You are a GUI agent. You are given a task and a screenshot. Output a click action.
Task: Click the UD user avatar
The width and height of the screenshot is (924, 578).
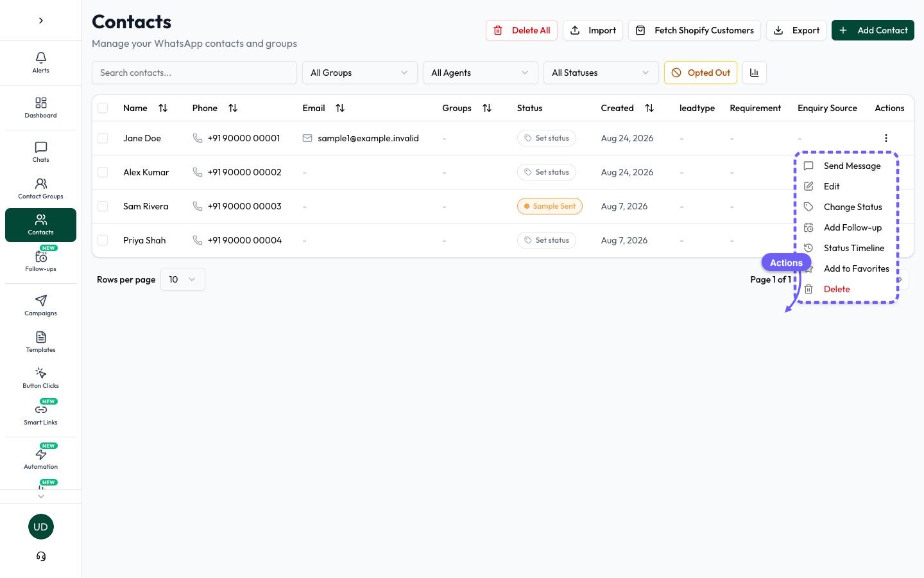(x=41, y=527)
